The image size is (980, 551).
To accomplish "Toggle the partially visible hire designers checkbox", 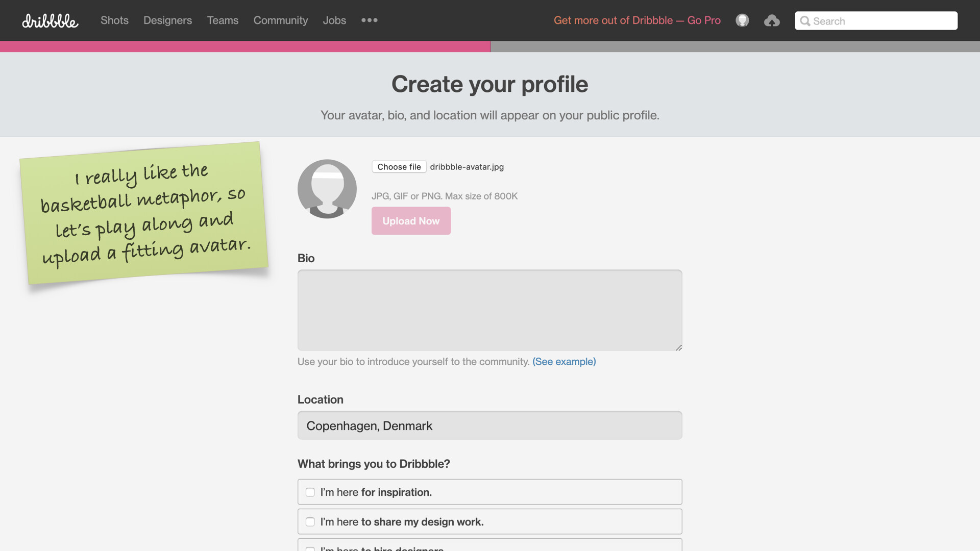I will click(310, 549).
